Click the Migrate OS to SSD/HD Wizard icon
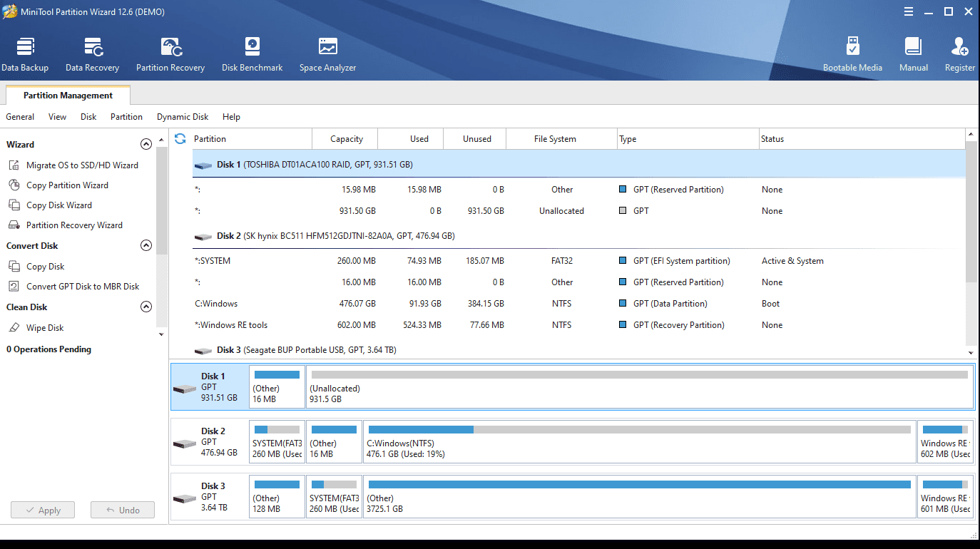980x549 pixels. [14, 165]
